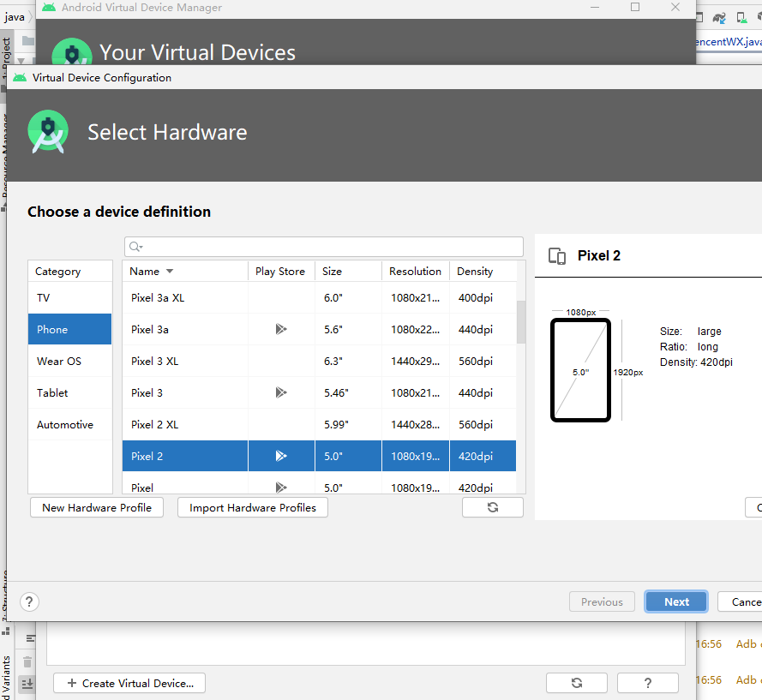
Task: Click the Previous button
Action: point(602,601)
